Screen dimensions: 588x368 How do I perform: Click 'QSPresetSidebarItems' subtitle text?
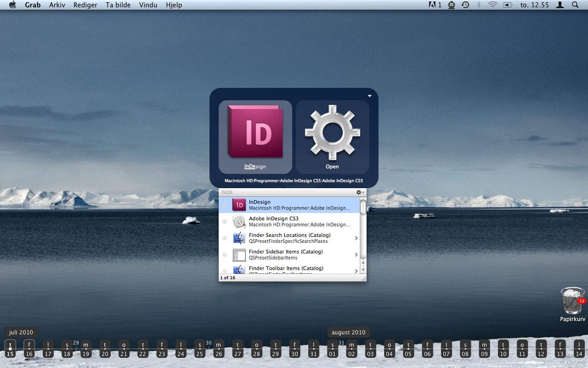pos(273,258)
